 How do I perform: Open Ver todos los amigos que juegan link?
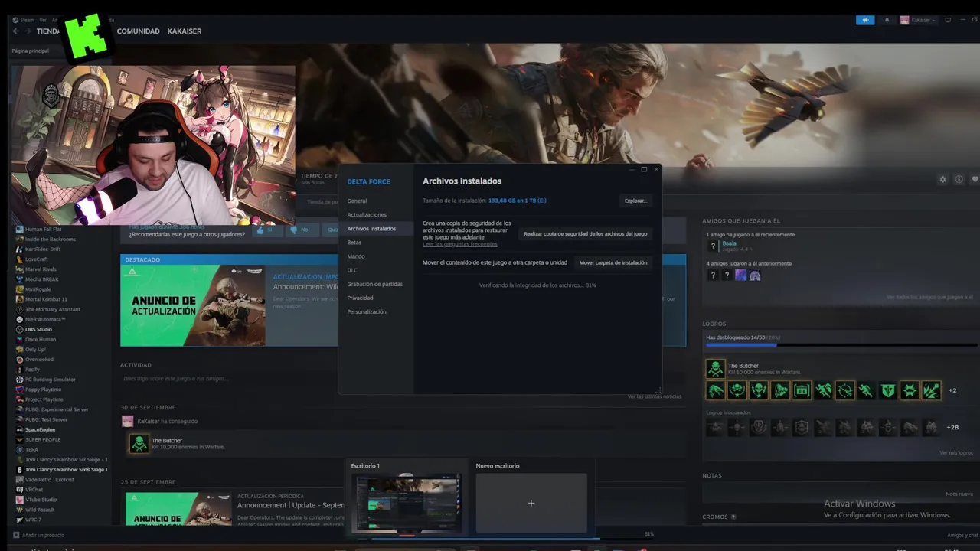coord(929,297)
